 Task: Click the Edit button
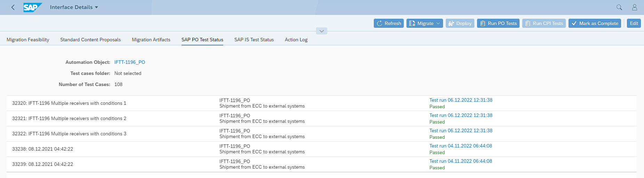[634, 23]
